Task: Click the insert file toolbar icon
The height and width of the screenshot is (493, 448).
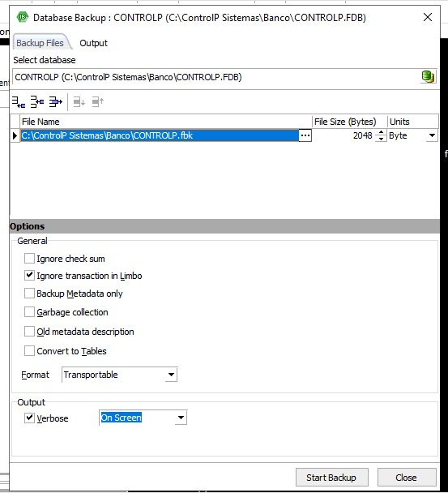Action: click(37, 102)
